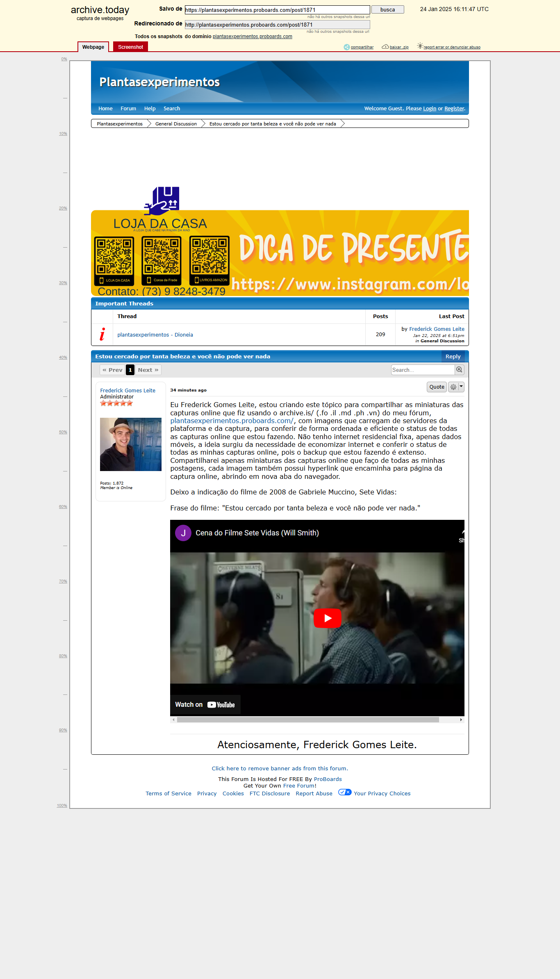
Task: Click the archive.today logo
Action: coord(100,10)
